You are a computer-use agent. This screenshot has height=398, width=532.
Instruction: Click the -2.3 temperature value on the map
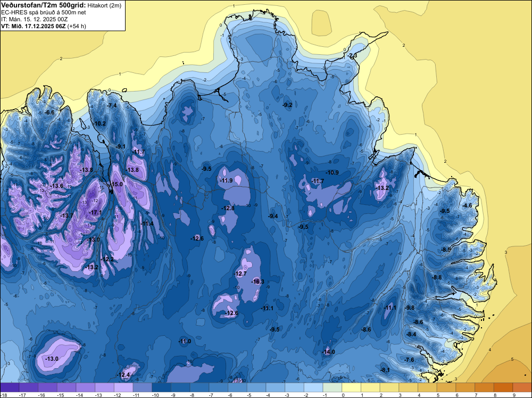click(x=353, y=55)
